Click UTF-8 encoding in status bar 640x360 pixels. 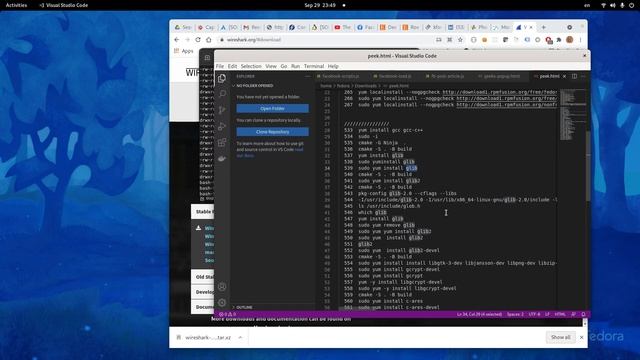[534, 314]
